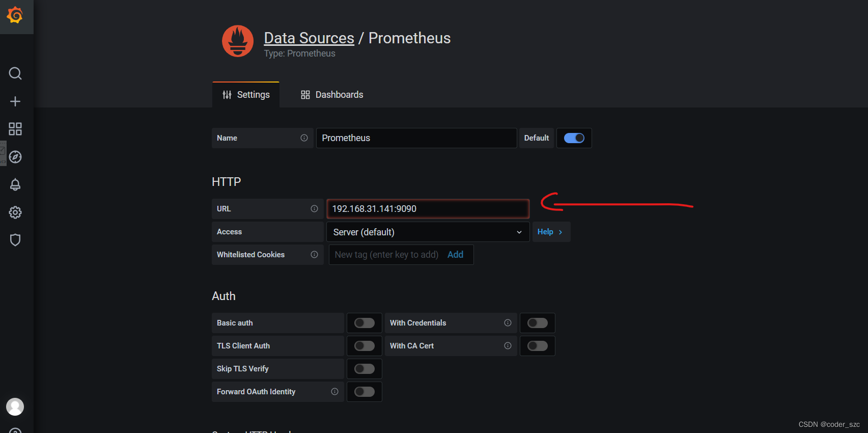This screenshot has width=868, height=433.
Task: Enable the Forward OAuth Identity toggle
Action: tap(365, 392)
